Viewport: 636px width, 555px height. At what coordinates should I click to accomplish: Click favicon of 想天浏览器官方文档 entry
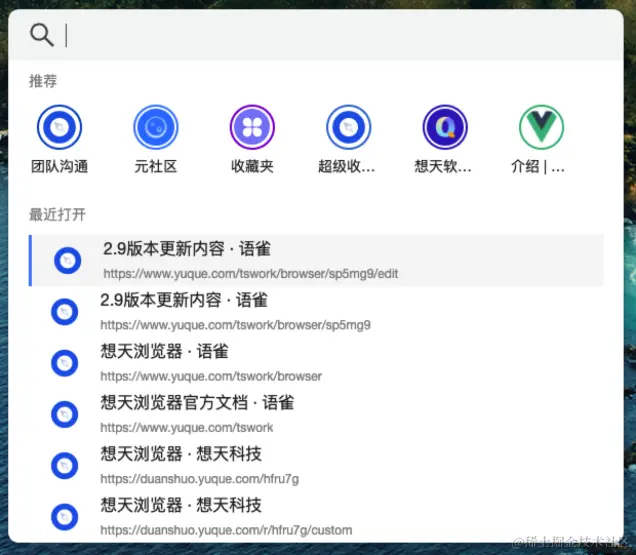[x=64, y=414]
